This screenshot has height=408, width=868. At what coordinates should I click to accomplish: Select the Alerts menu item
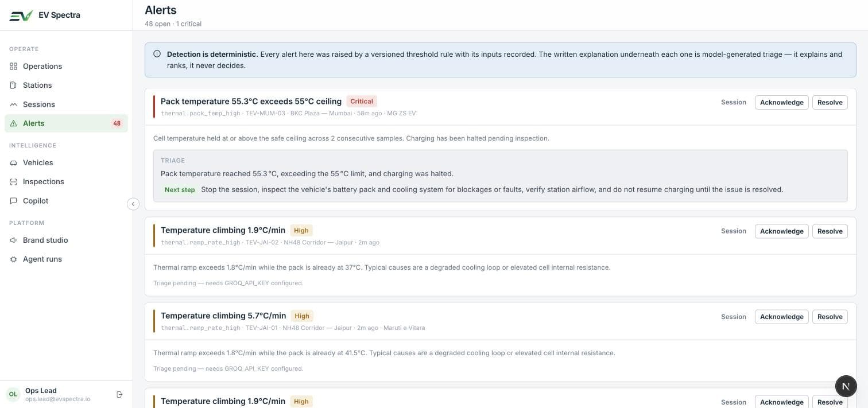(x=66, y=123)
